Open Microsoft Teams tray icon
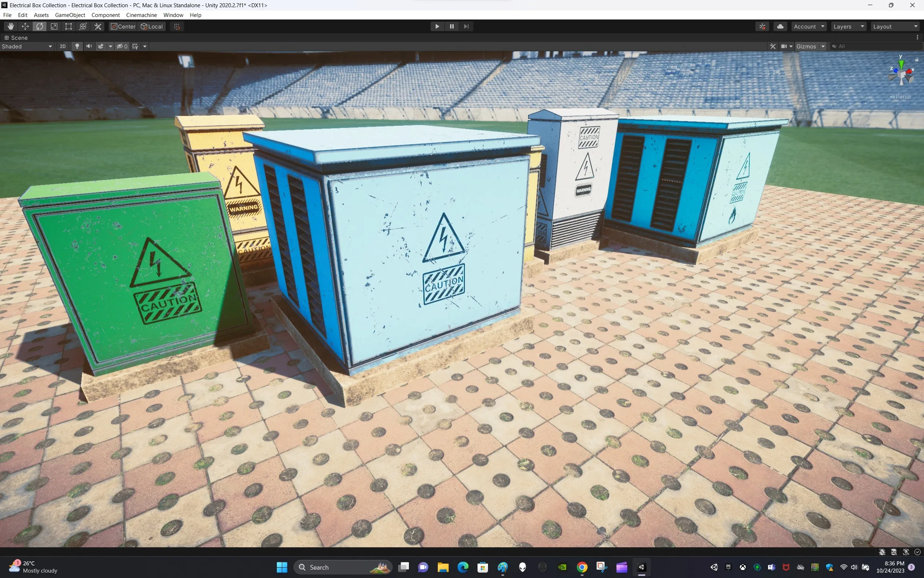The width and height of the screenshot is (924, 578). (772, 567)
